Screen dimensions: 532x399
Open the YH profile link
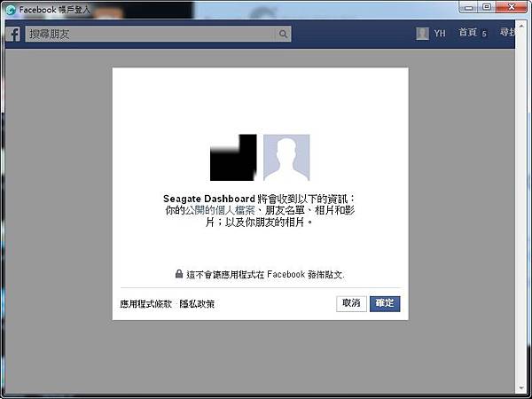[440, 34]
